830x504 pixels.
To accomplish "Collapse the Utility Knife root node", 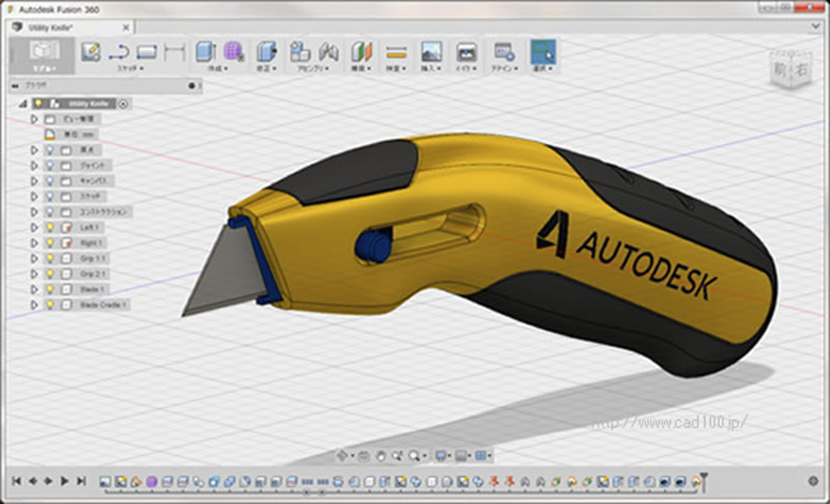I will [23, 104].
